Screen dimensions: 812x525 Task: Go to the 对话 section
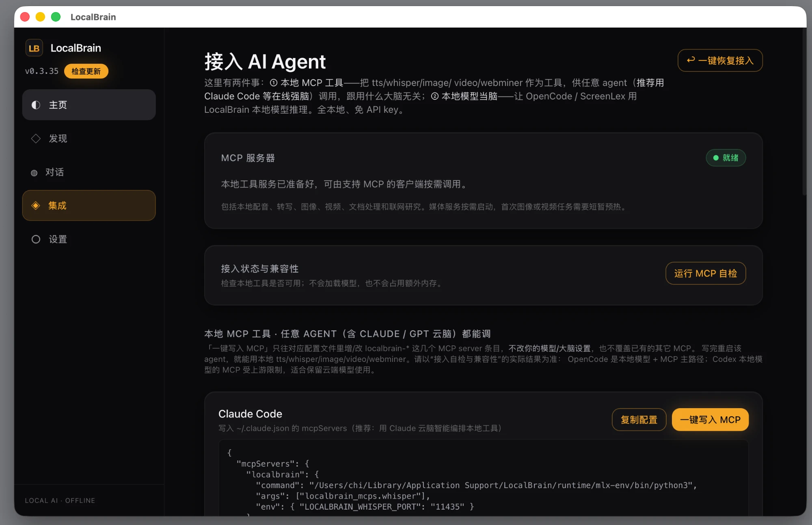[89, 172]
